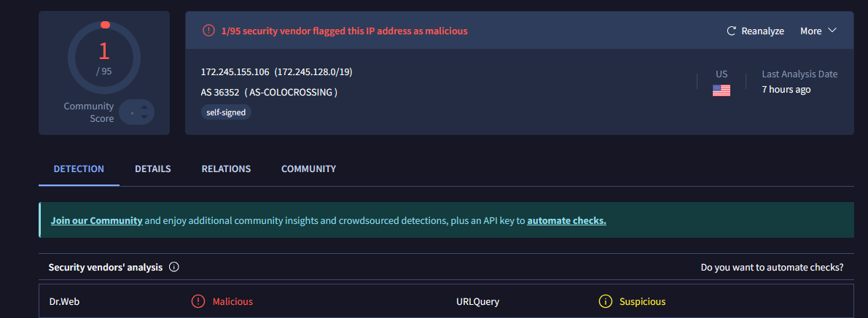Expand the More dropdown chevron
Image resolution: width=868 pixels, height=318 pixels.
[x=832, y=31]
